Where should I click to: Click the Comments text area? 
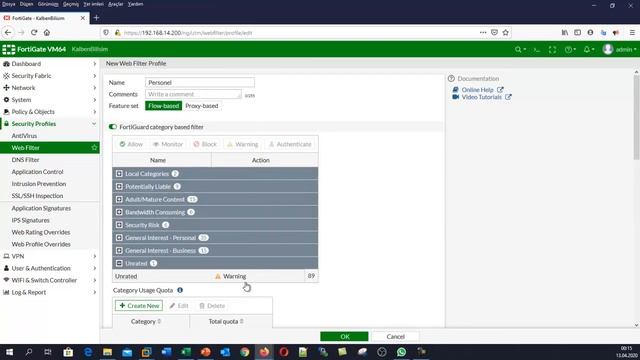click(x=193, y=94)
